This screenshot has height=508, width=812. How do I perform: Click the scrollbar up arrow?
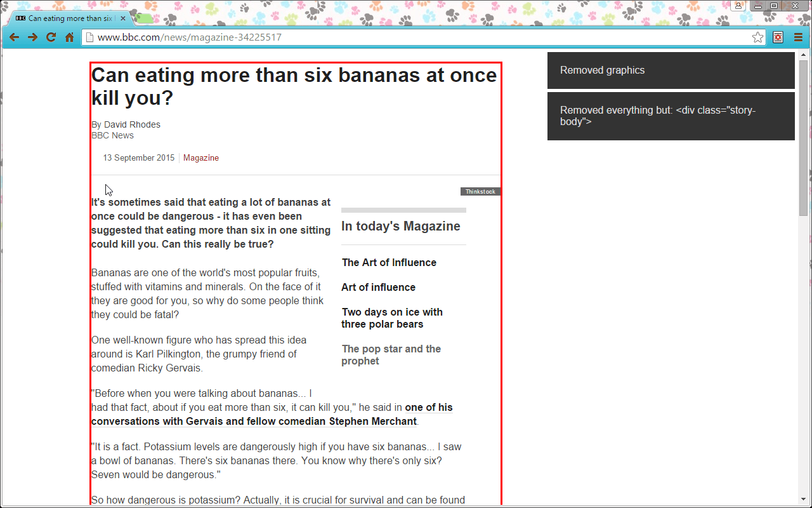click(x=804, y=55)
